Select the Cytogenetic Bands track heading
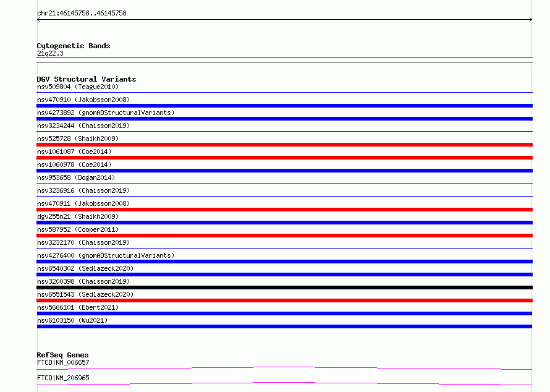The height and width of the screenshot is (392, 550). point(74,46)
